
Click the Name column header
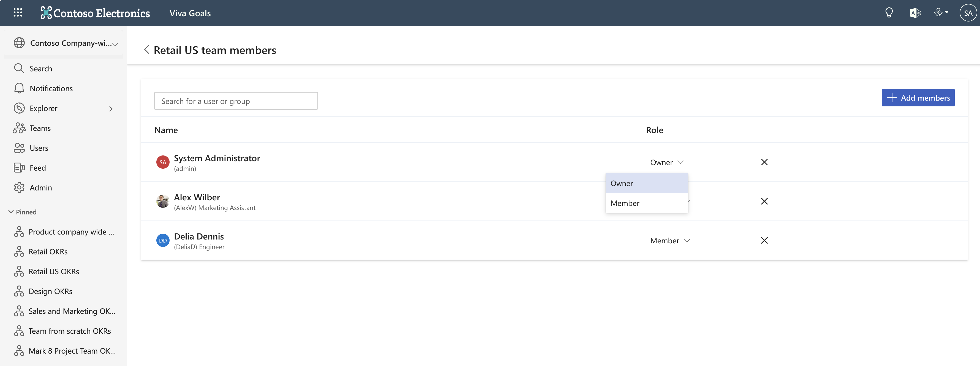(x=166, y=130)
